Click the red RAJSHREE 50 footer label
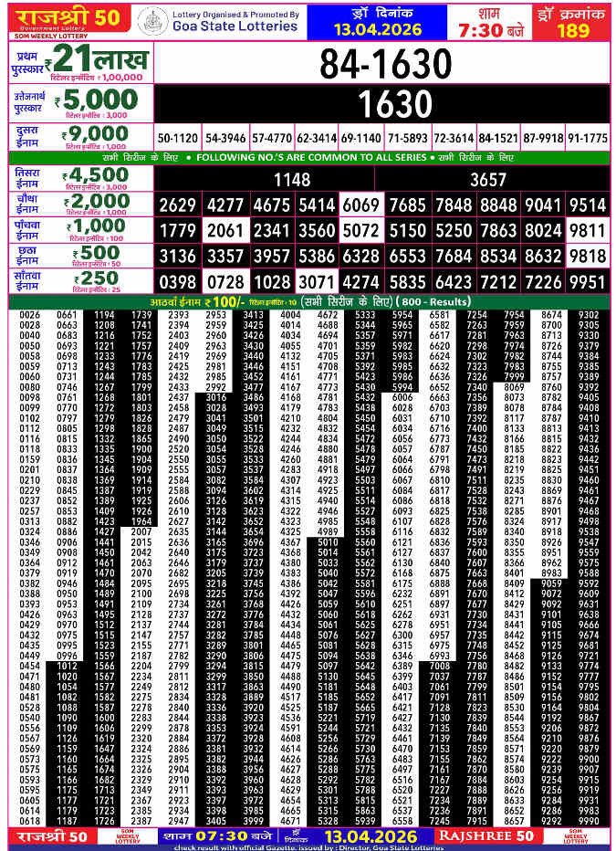This screenshot has height=851, width=616. (x=485, y=835)
